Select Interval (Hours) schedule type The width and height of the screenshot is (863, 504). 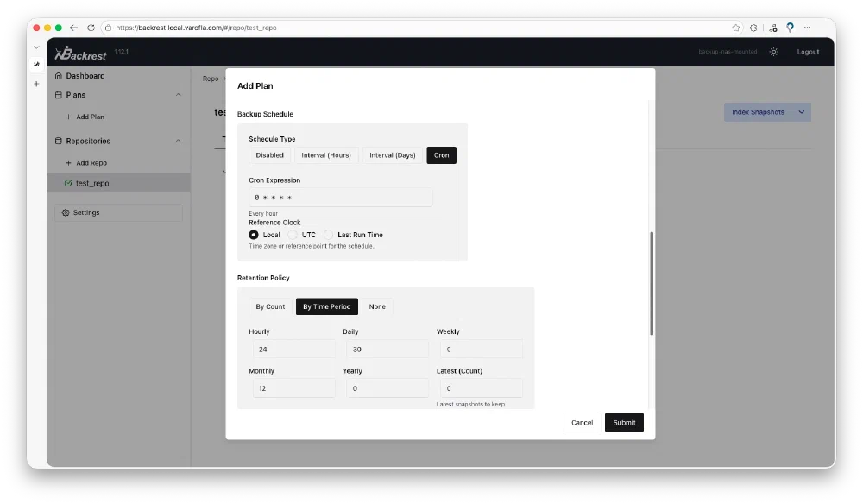[326, 155]
